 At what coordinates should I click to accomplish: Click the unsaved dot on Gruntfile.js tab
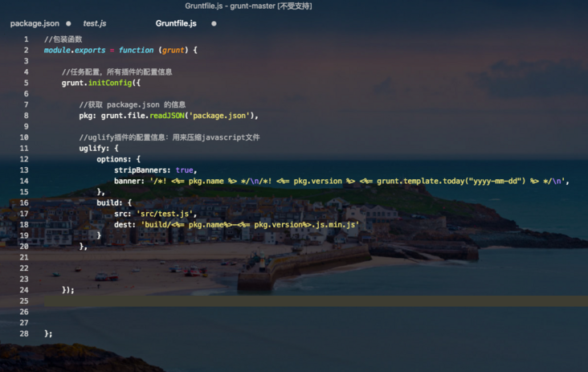coord(214,23)
